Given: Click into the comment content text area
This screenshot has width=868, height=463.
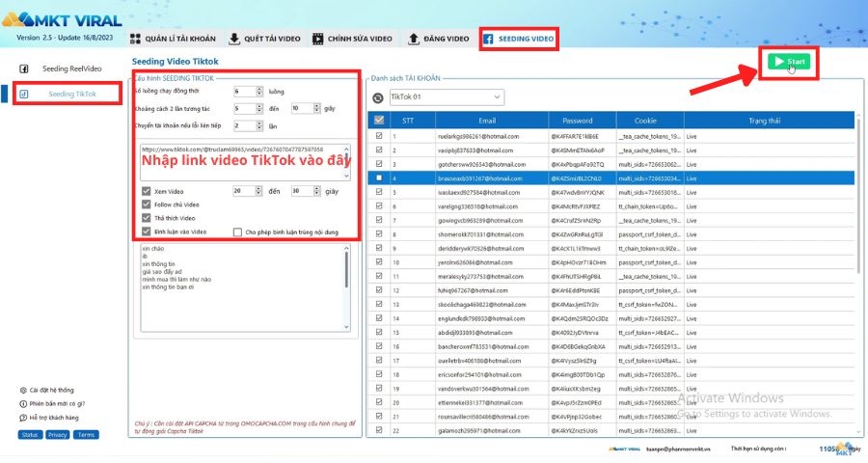Looking at the screenshot, I should pyautogui.click(x=245, y=288).
